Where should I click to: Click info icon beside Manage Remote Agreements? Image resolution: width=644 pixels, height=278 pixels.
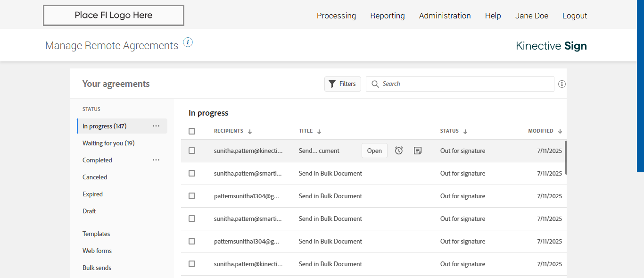[x=188, y=42]
